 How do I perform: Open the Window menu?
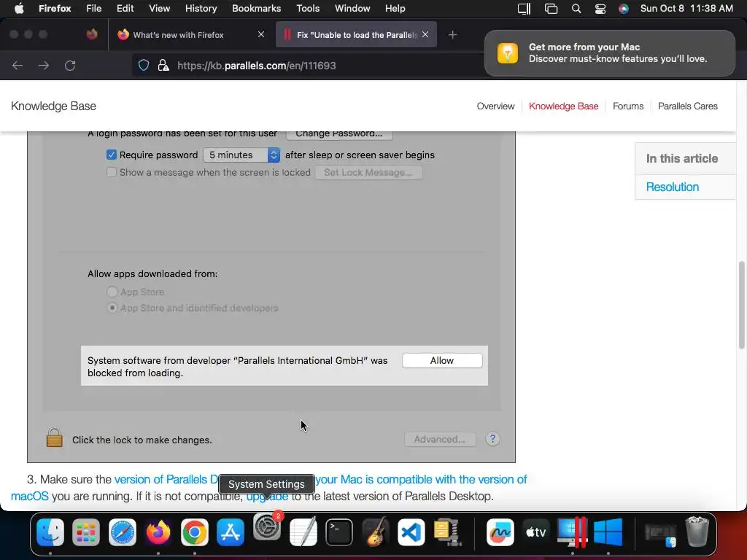352,8
